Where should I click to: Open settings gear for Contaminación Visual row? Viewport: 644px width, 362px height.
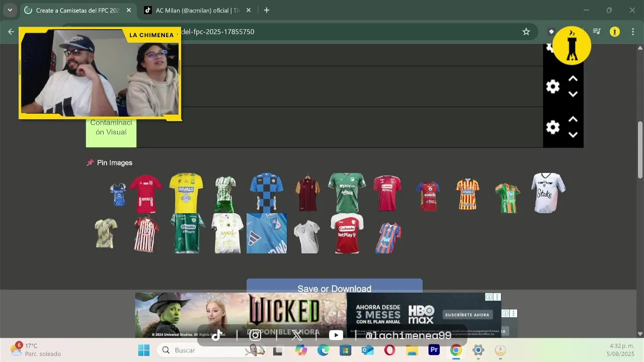point(552,127)
